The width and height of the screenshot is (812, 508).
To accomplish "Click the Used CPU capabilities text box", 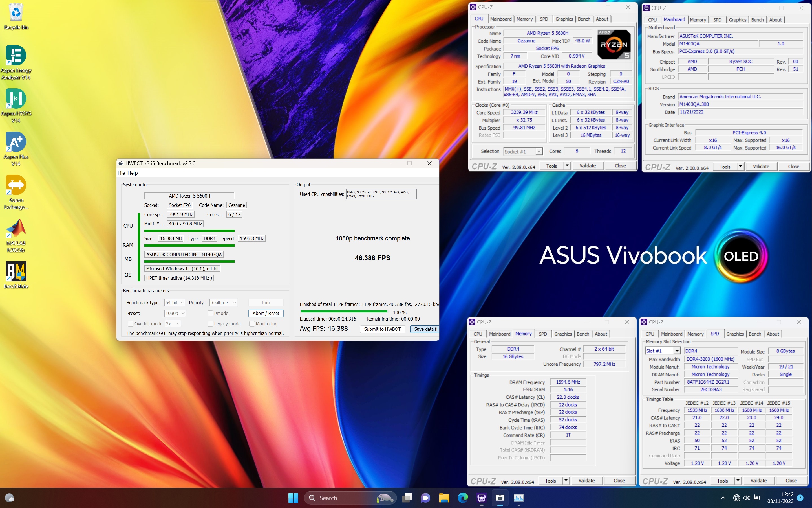I will 381,194.
